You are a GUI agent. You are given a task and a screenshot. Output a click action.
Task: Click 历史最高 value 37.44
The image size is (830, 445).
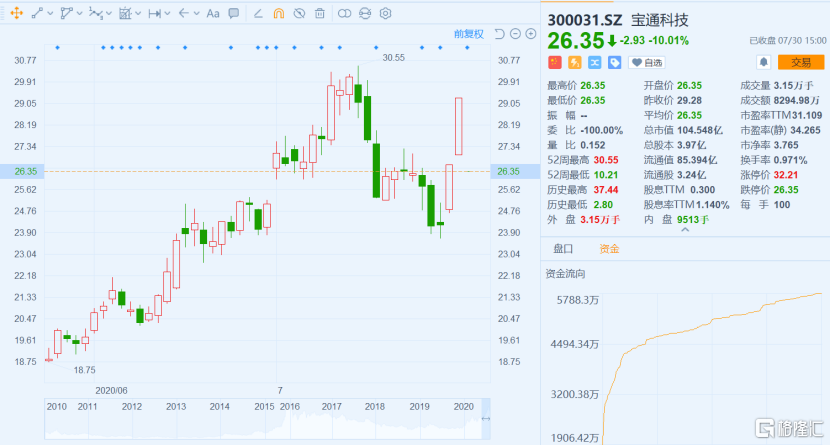pos(606,189)
